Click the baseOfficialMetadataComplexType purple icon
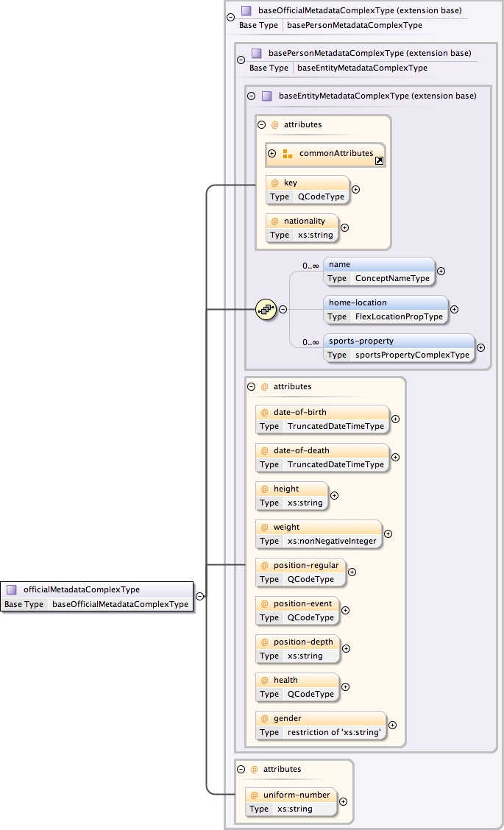Image resolution: width=504 pixels, height=830 pixels. click(x=246, y=11)
